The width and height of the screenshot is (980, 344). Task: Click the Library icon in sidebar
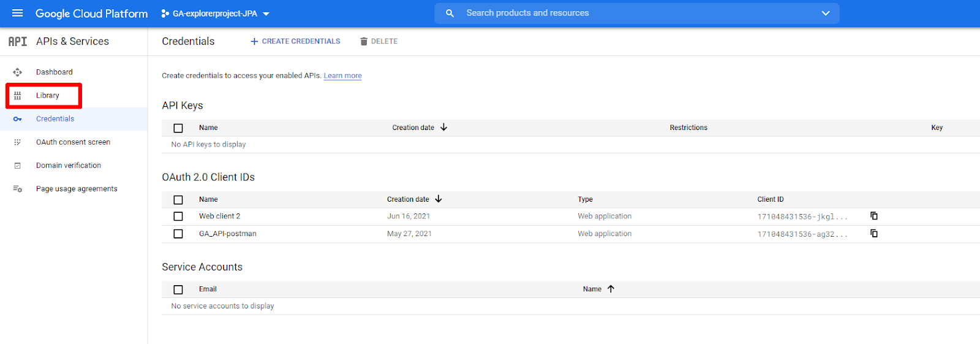pyautogui.click(x=17, y=96)
